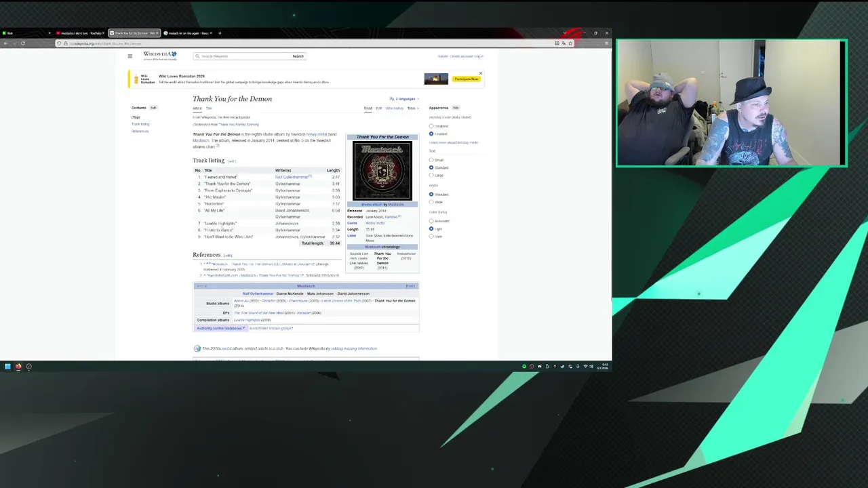Open the red browser icon on the taskbar
The height and width of the screenshot is (488, 868).
(18, 367)
